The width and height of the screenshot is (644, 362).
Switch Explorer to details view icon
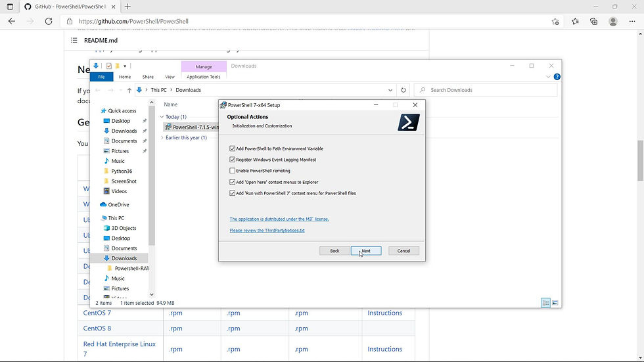545,303
